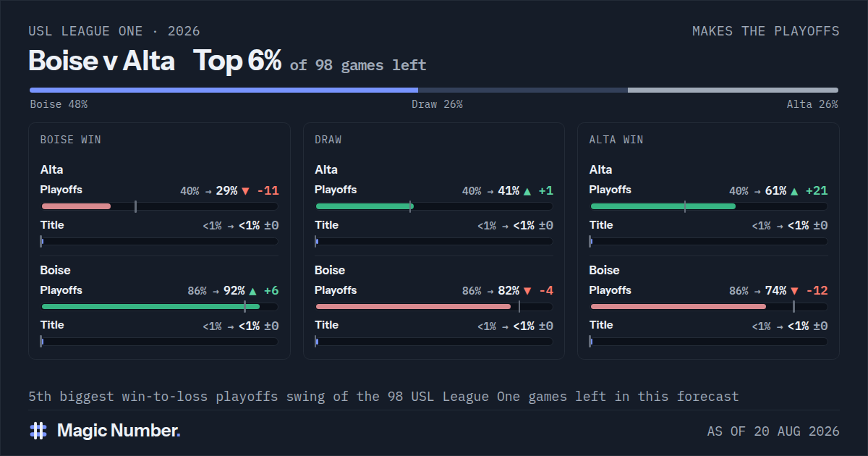Click the Magic Number hash logo icon

38,431
